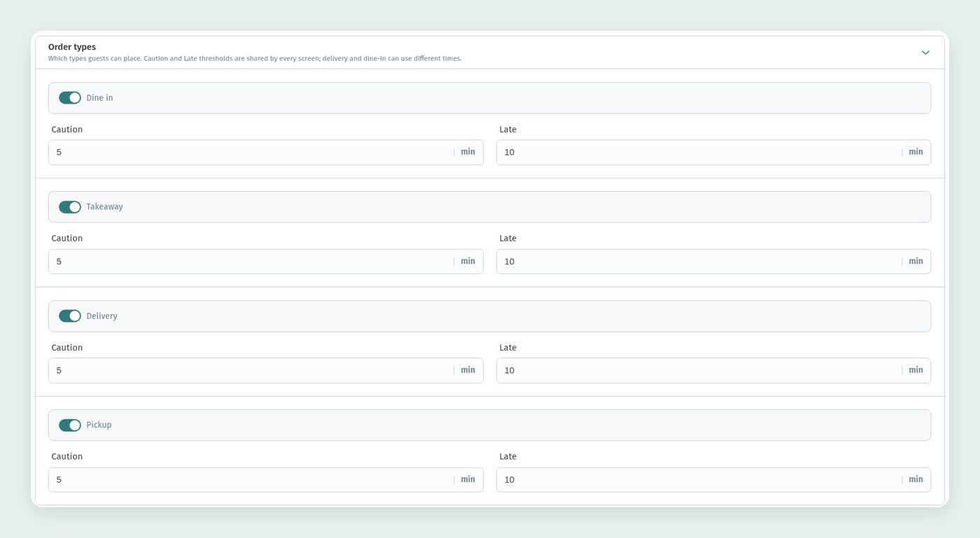980x538 pixels.
Task: Toggle the Dine in switch
Action: 70,98
